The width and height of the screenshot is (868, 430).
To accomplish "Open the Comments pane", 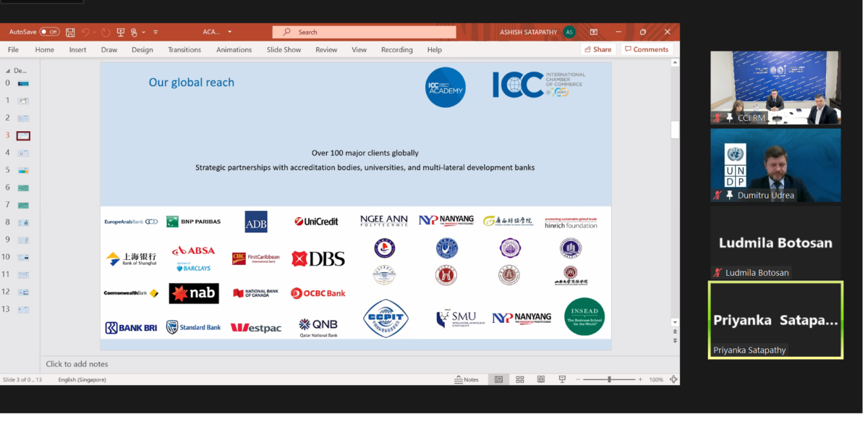I will (x=647, y=49).
